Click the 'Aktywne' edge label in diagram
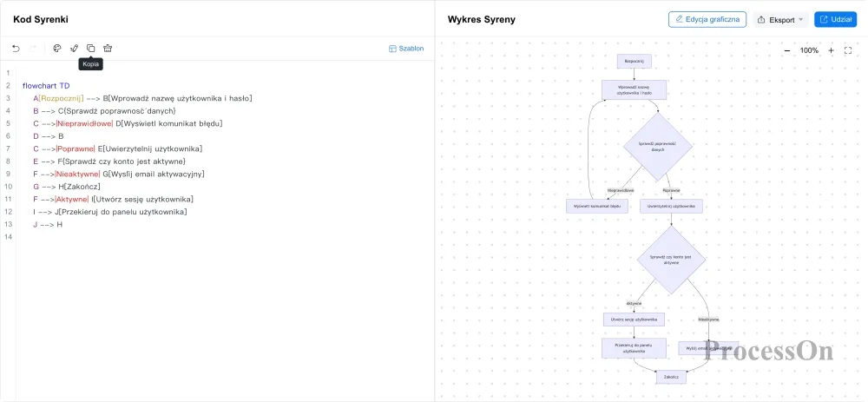 click(634, 303)
